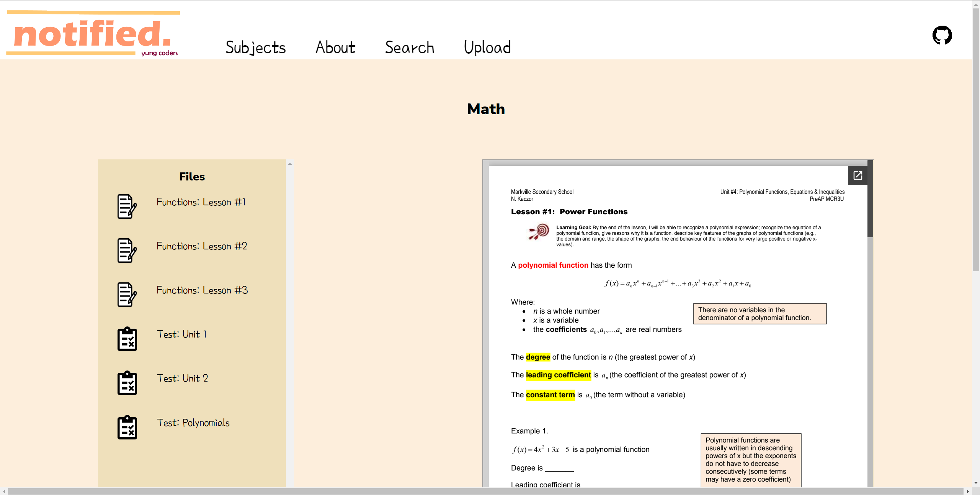This screenshot has height=495, width=980.
Task: Open the GitHub repository icon
Action: (x=942, y=35)
